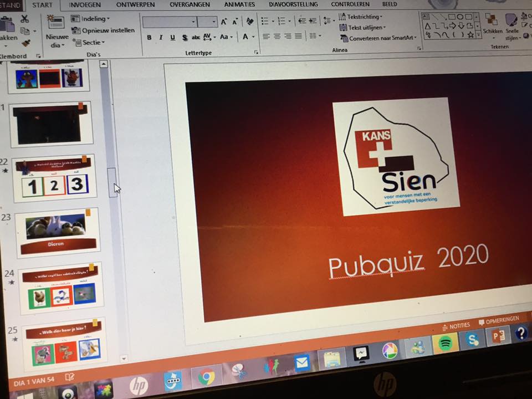
Task: Increase font size with larger A icon
Action: pos(224,22)
